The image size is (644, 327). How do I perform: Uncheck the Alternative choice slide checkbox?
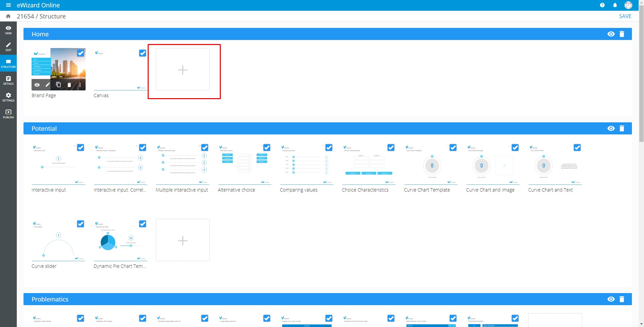(267, 148)
